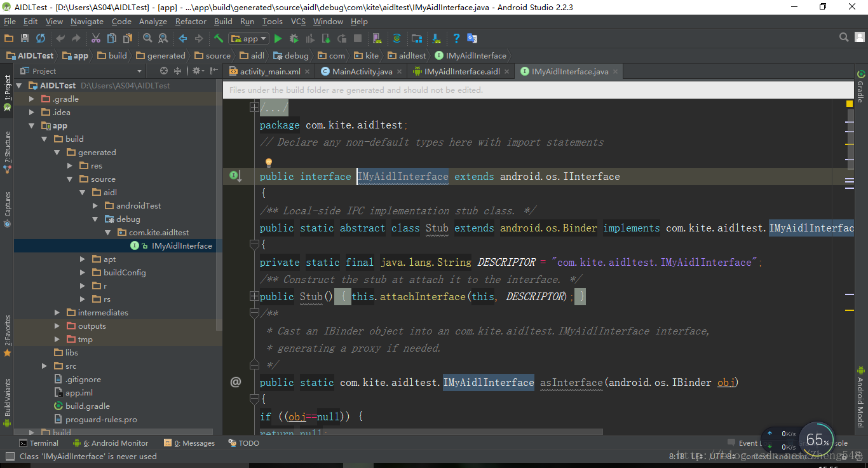Click the implemented-interface gutter icon
The width and height of the screenshot is (868, 468).
[235, 175]
